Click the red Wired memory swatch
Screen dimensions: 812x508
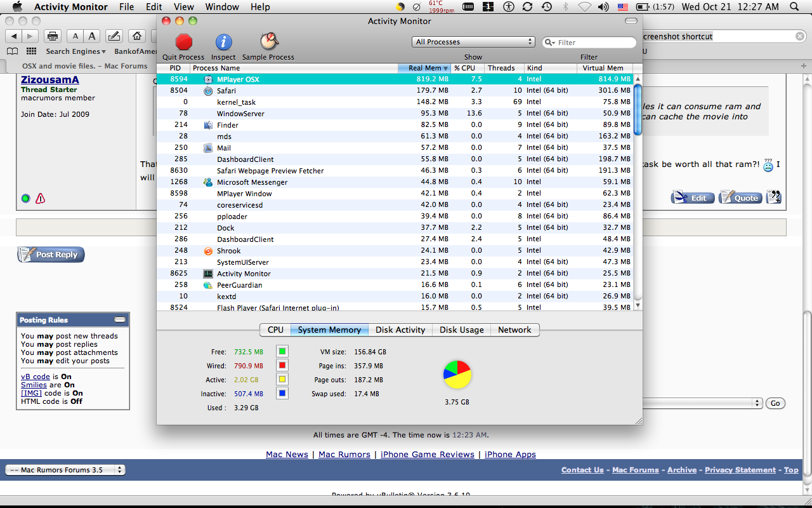[x=282, y=365]
